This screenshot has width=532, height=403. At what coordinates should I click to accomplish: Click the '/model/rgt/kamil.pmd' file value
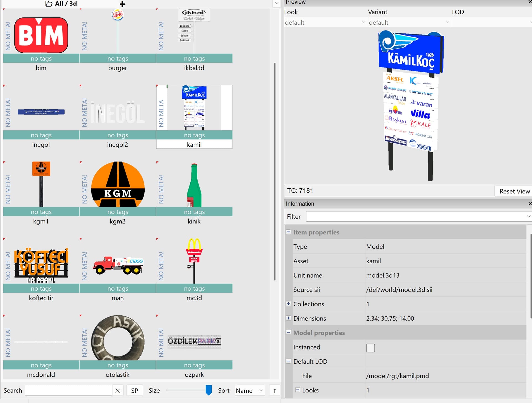397,376
